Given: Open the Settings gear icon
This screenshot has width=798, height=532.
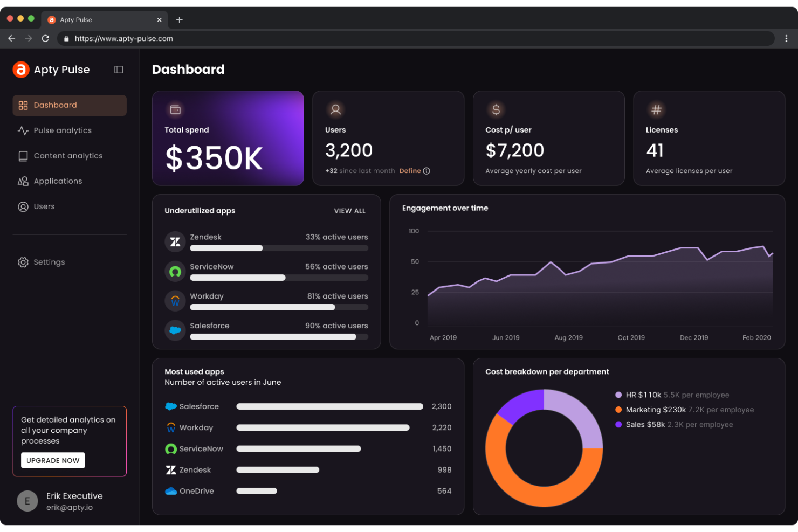Looking at the screenshot, I should [23, 262].
